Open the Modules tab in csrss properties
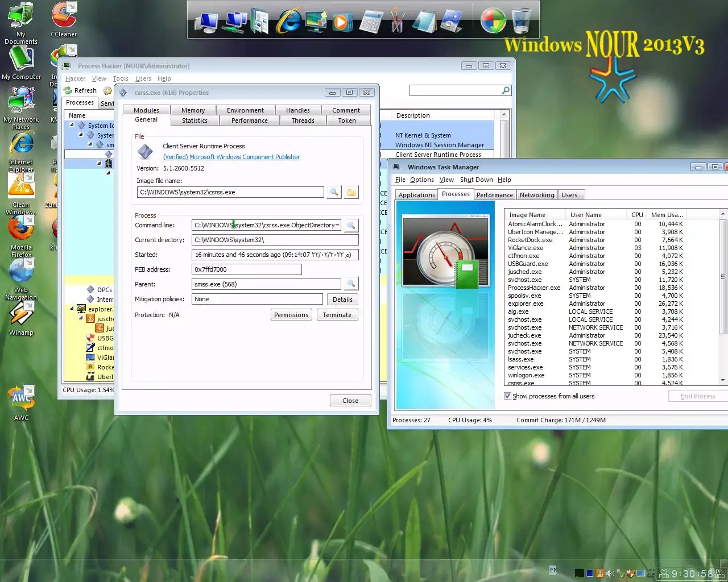 click(x=146, y=110)
